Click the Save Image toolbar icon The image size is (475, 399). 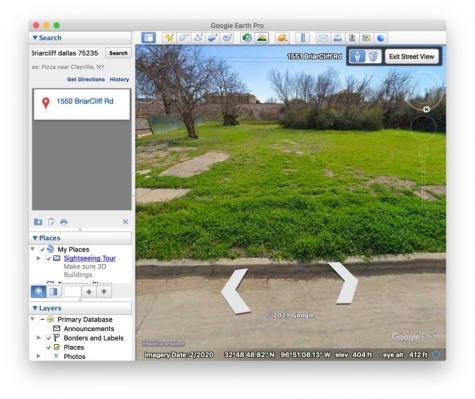coord(352,38)
